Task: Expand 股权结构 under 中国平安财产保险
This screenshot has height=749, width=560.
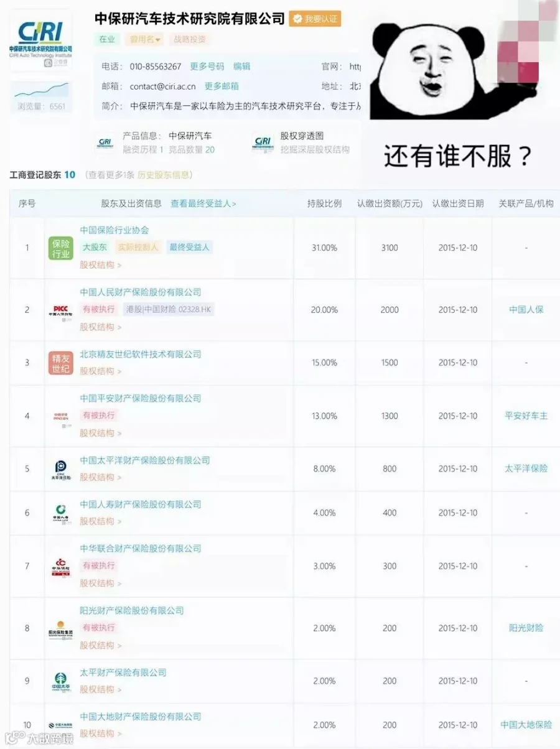Action: [x=100, y=433]
